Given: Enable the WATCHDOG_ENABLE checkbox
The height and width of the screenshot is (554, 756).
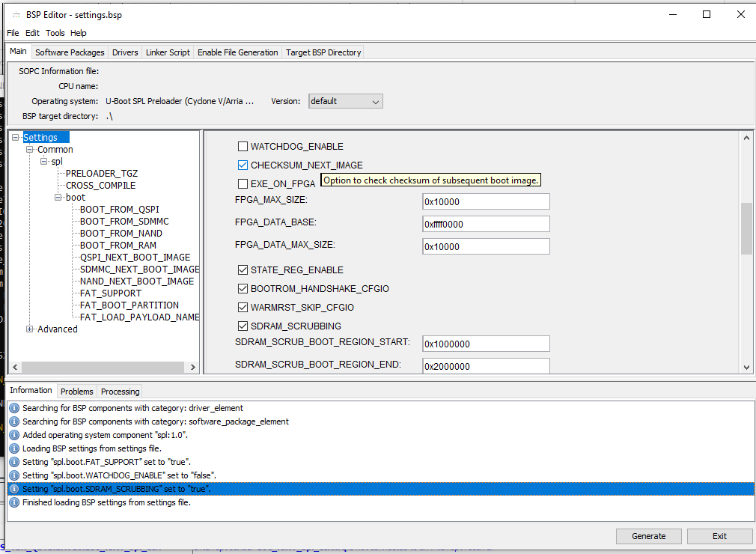Looking at the screenshot, I should click(x=243, y=147).
